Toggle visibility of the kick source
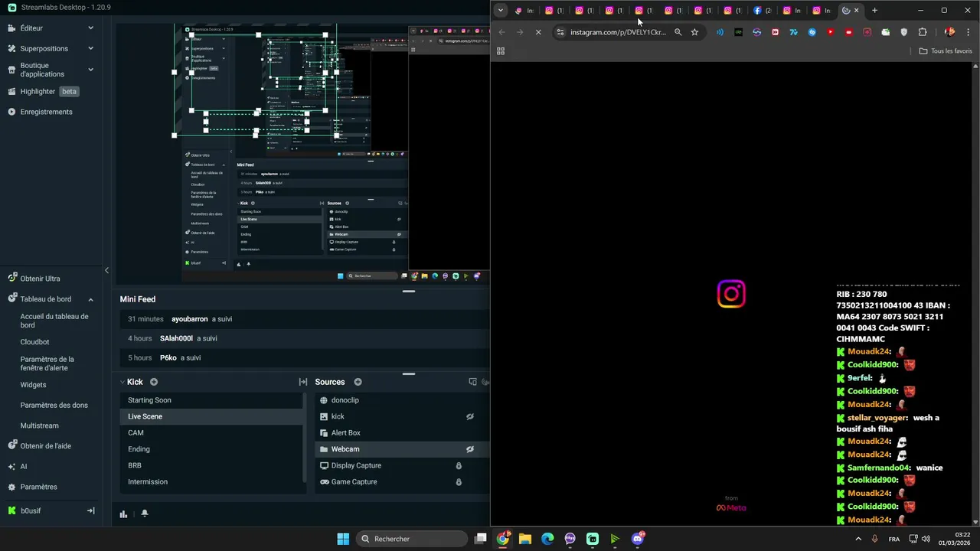980x551 pixels. (x=470, y=416)
